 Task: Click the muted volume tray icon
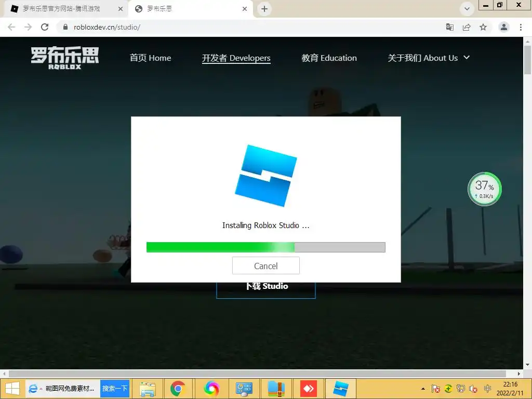point(473,389)
